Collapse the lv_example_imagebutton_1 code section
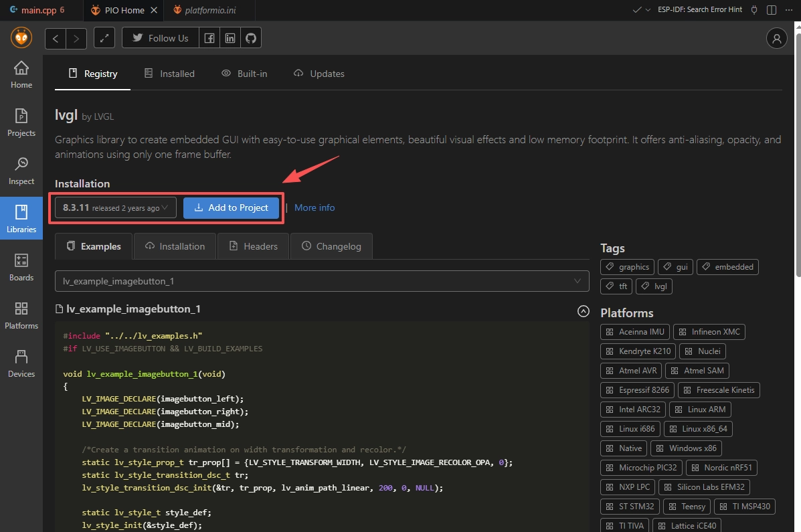 tap(584, 311)
